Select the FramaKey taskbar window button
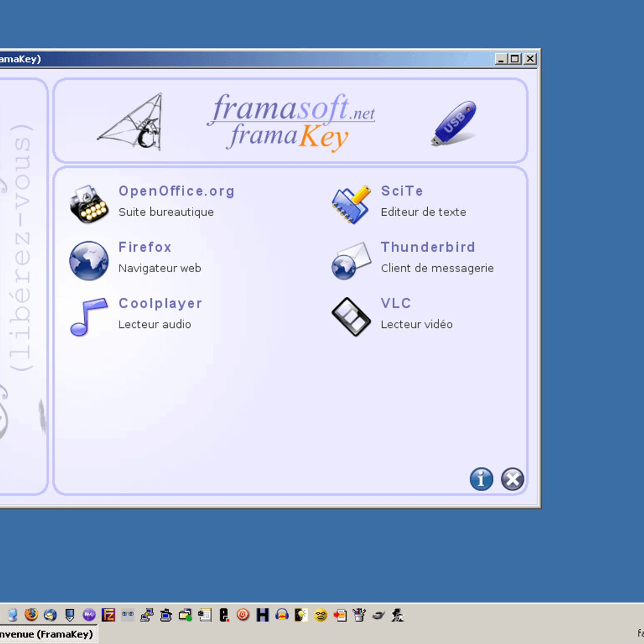This screenshot has width=644, height=644. (x=48, y=634)
